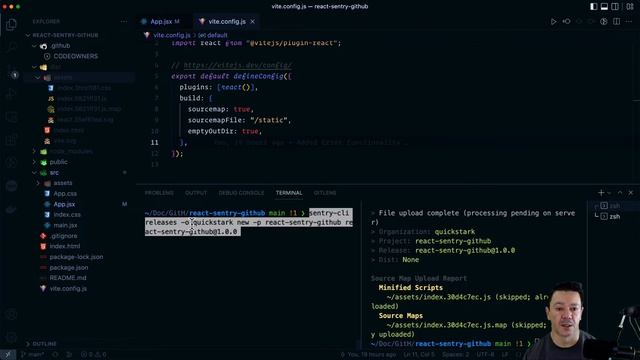Click the Run file play icon
640x360 pixels.
553,21
